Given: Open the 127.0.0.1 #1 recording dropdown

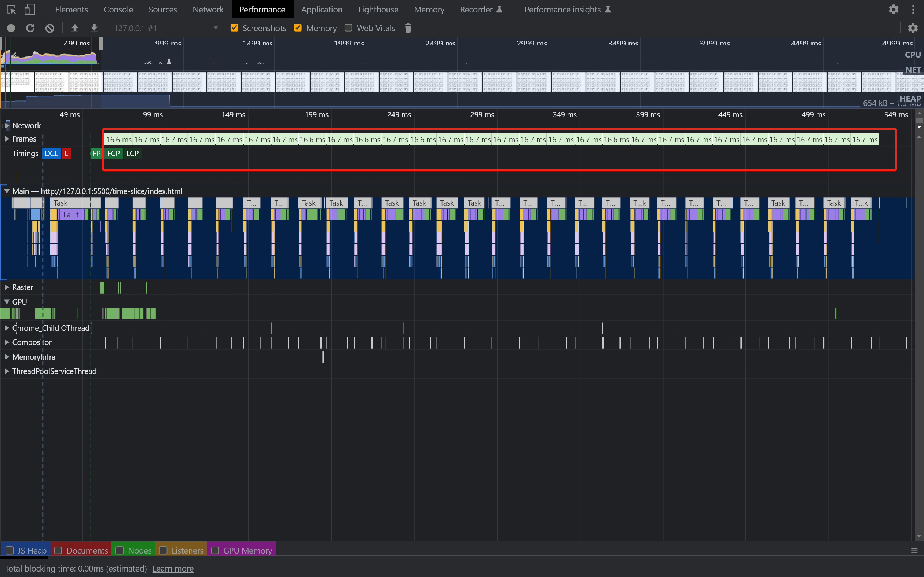Looking at the screenshot, I should click(166, 28).
